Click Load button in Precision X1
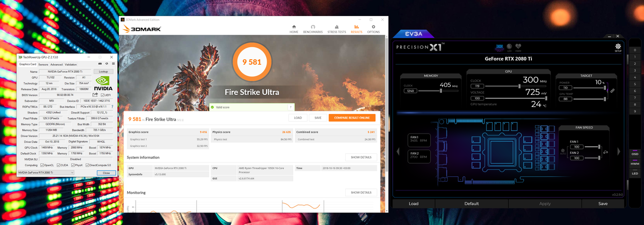Image resolution: width=644 pixels, height=225 pixels. 414,203
